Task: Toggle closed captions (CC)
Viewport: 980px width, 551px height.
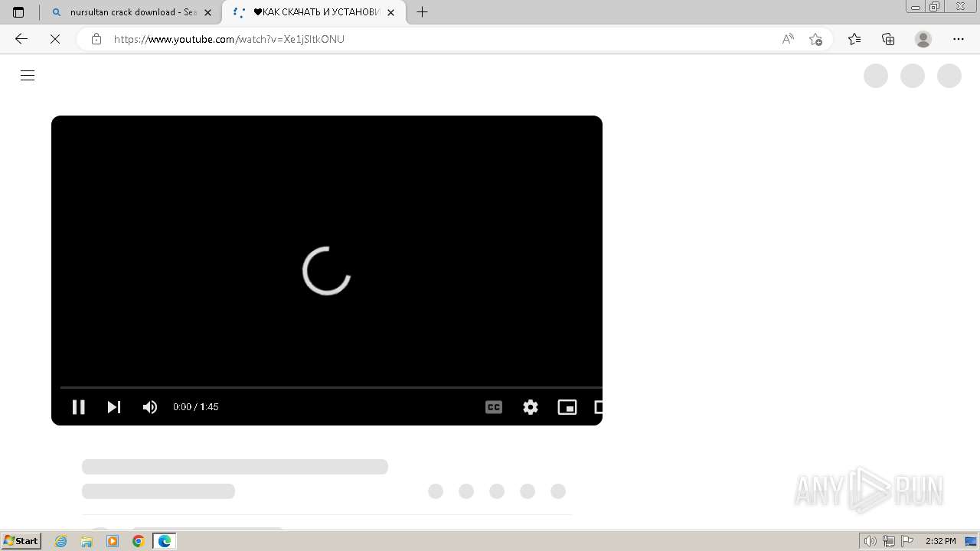Action: 494,407
